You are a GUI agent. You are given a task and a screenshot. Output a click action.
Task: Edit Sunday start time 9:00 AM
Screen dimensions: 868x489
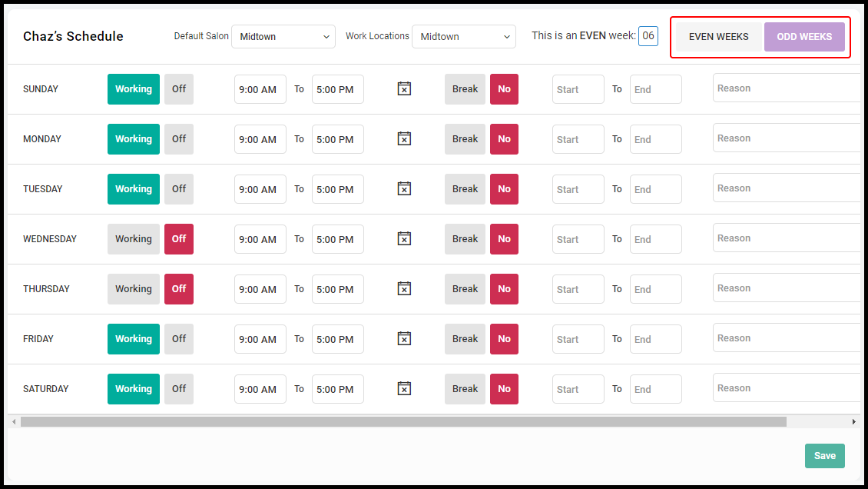click(x=260, y=89)
